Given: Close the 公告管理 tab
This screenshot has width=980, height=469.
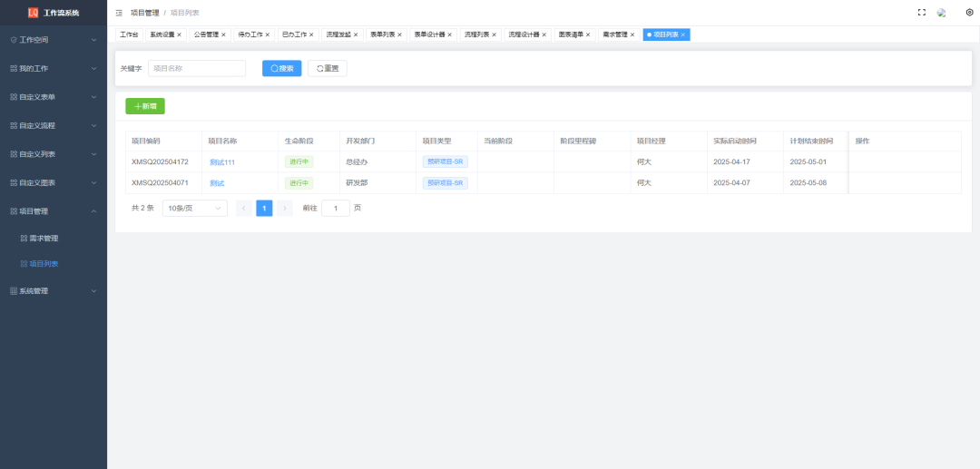Looking at the screenshot, I should (223, 35).
